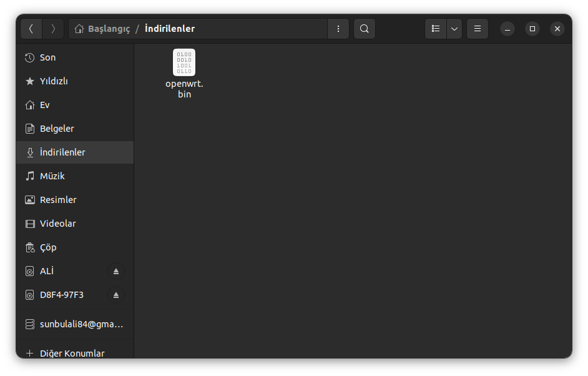Open the hamburger main menu
This screenshot has height=376, width=588.
pos(478,29)
